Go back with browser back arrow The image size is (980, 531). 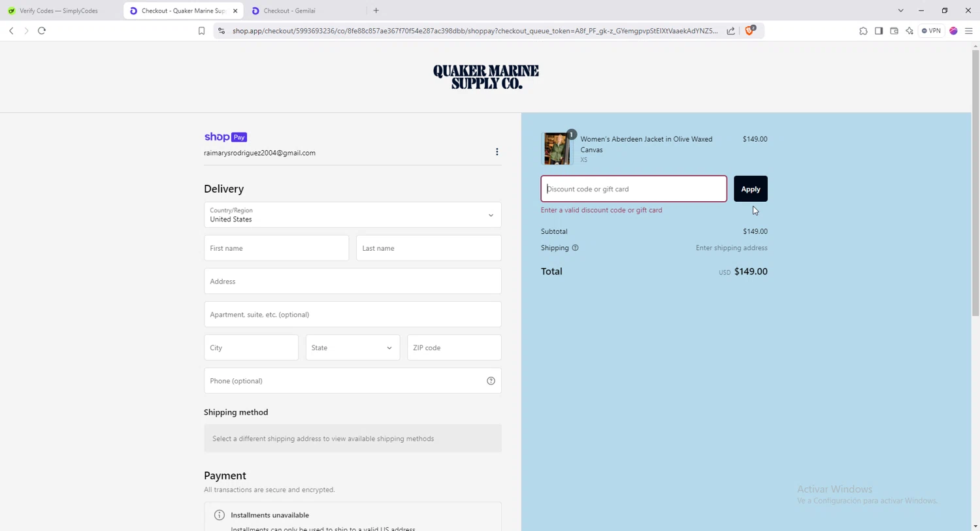(x=11, y=31)
